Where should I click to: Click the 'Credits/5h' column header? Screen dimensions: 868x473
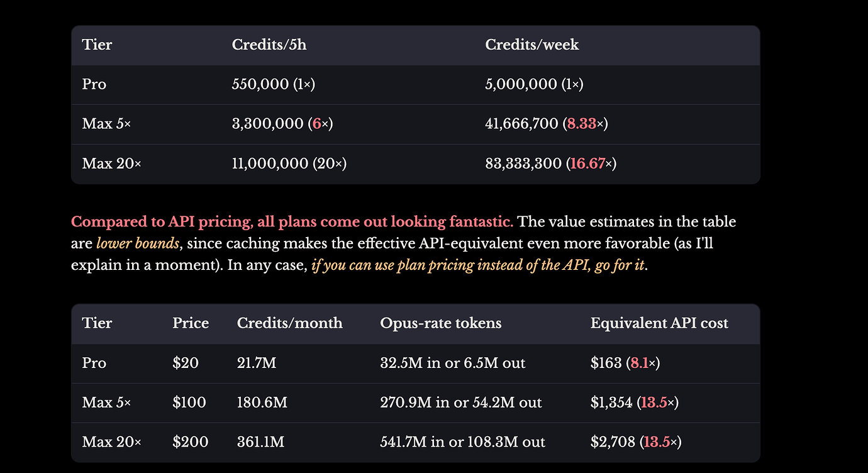pyautogui.click(x=269, y=45)
